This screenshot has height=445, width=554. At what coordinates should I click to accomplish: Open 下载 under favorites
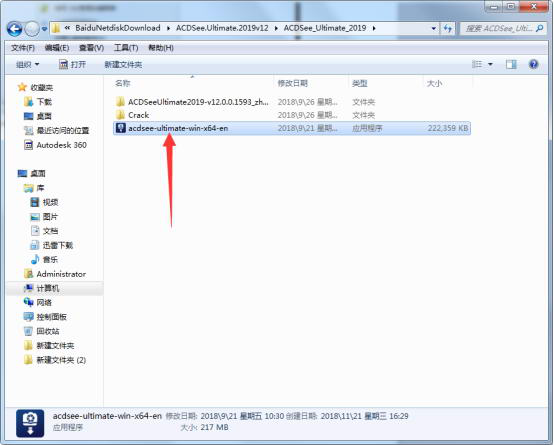point(44,102)
